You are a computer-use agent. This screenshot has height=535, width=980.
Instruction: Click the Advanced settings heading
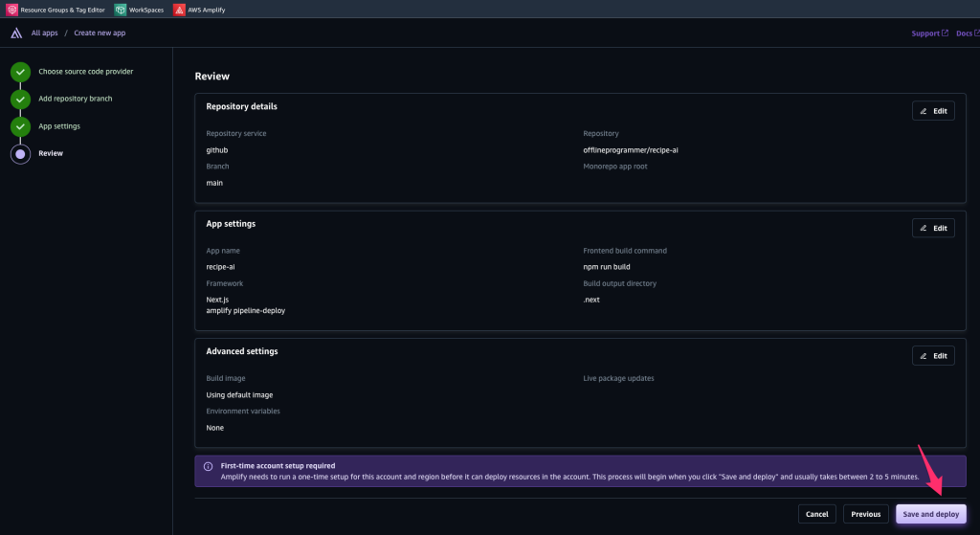242,351
